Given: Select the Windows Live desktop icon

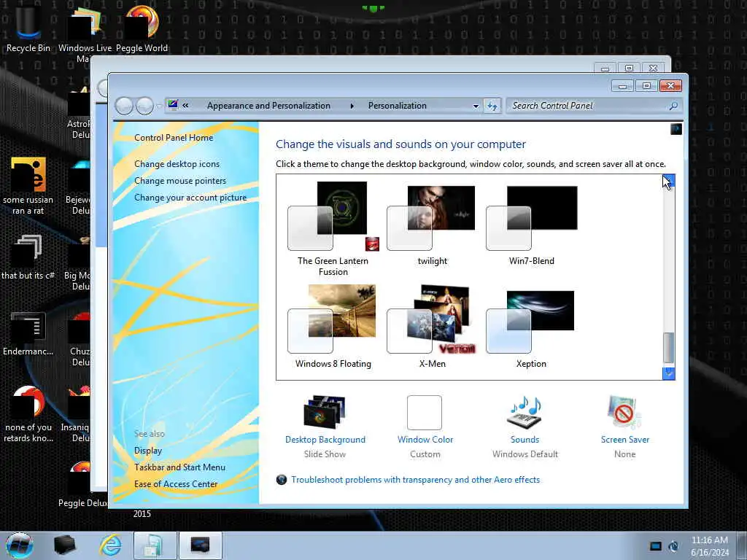Looking at the screenshot, I should pos(85,34).
